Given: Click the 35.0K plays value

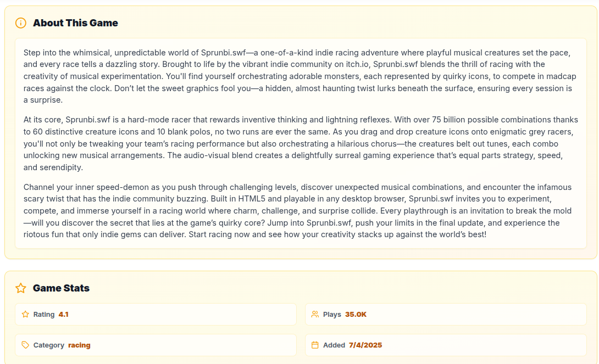Looking at the screenshot, I should pyautogui.click(x=356, y=315).
